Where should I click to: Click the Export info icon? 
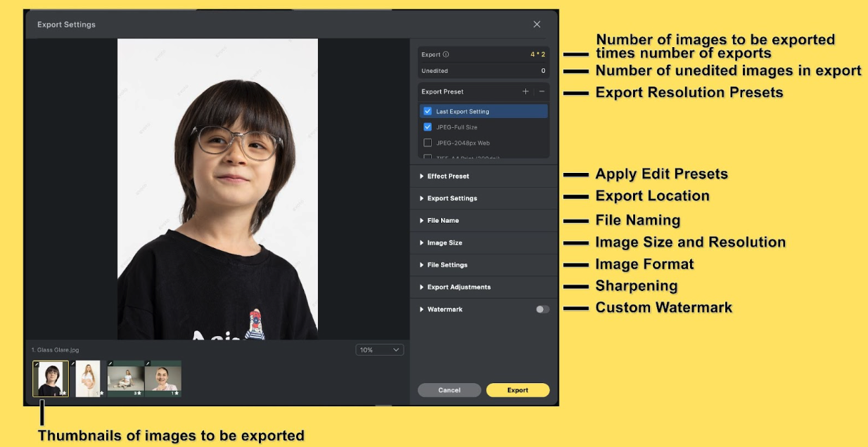(x=445, y=55)
